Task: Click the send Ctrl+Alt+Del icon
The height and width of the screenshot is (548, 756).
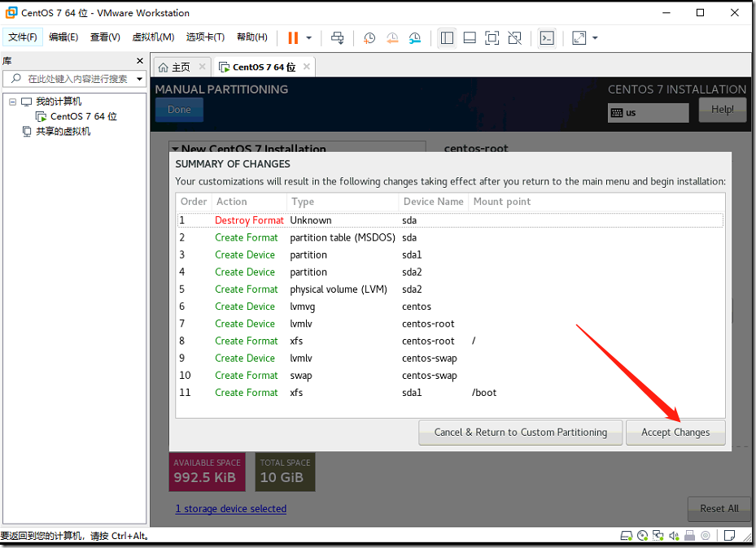Action: point(338,37)
